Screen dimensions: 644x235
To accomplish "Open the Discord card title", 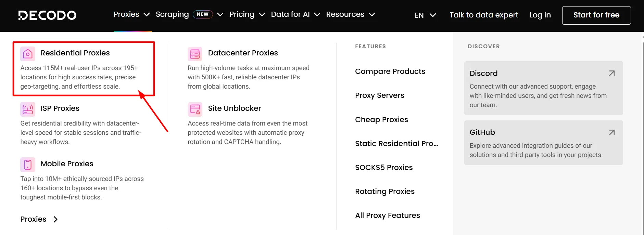I will point(483,74).
